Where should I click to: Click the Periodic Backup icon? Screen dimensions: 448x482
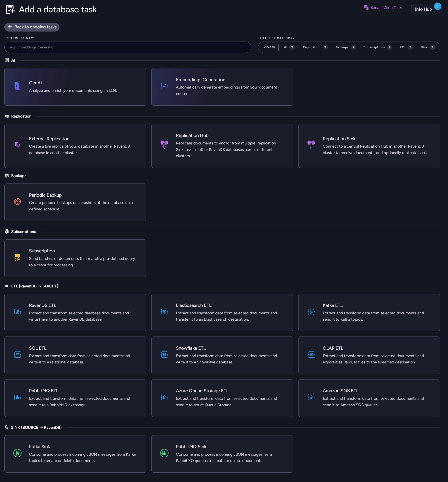click(17, 201)
